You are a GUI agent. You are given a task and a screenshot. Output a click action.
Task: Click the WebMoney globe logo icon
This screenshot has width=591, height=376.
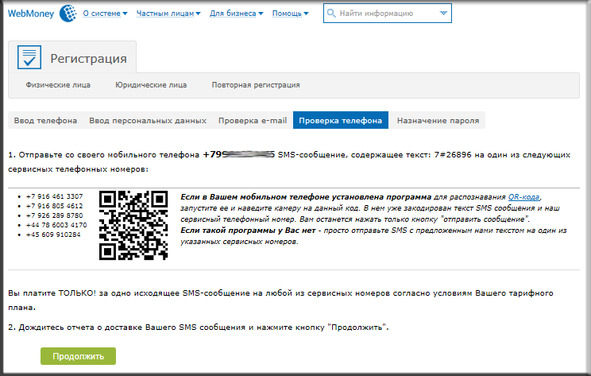[68, 13]
